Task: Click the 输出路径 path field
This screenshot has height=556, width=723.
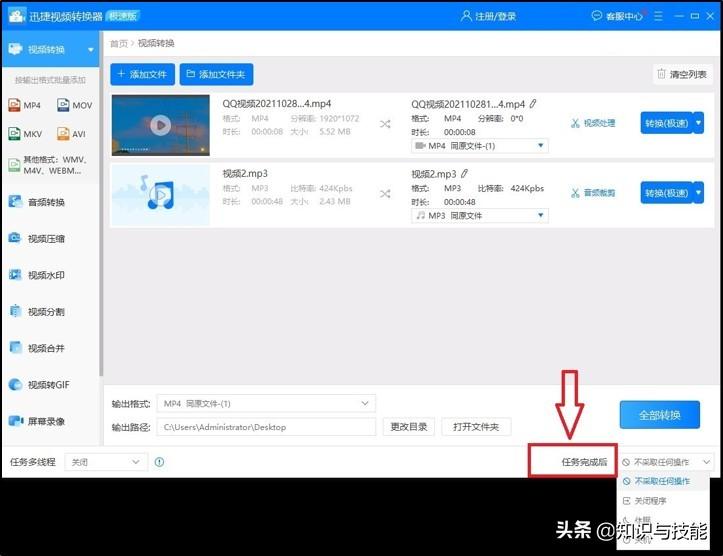Action: pyautogui.click(x=267, y=427)
